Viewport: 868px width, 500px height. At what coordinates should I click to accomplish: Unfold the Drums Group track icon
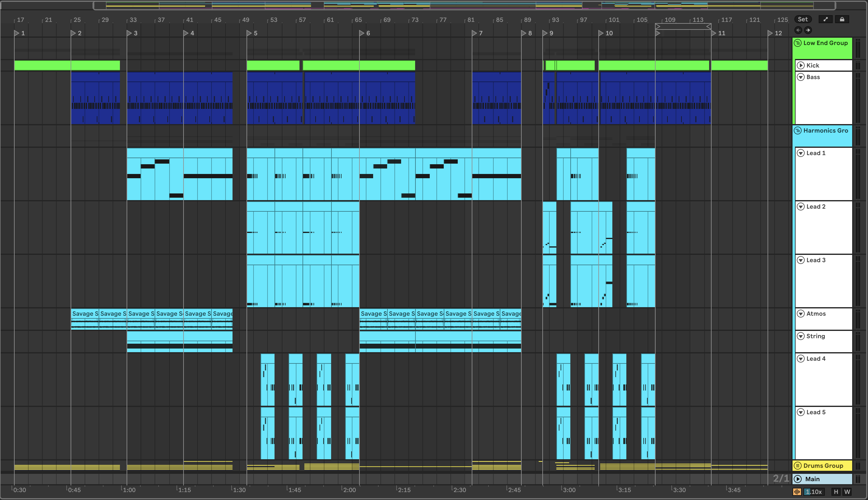798,466
